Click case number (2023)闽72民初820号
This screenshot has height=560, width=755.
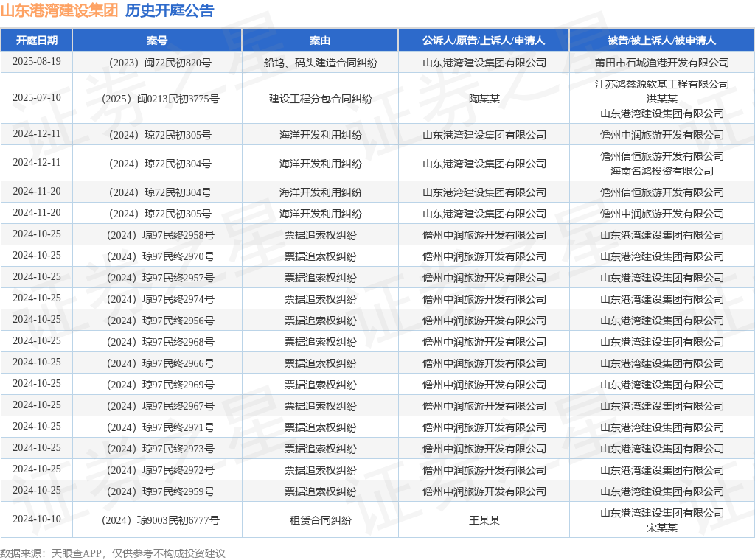[x=160, y=63]
